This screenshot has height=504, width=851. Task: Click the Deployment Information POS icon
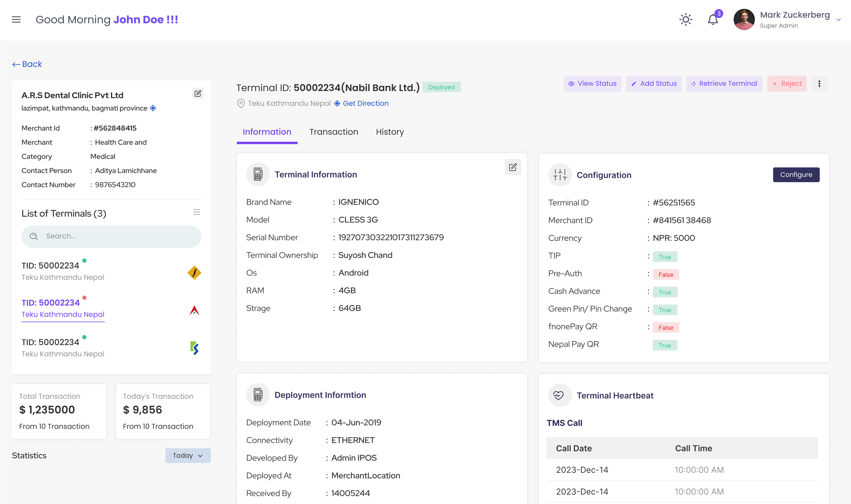point(258,395)
